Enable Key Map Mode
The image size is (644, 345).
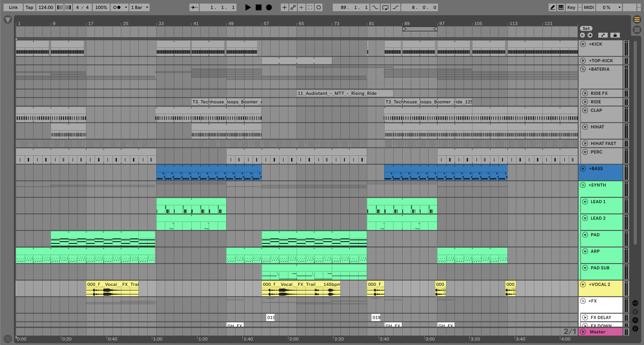[x=571, y=7]
